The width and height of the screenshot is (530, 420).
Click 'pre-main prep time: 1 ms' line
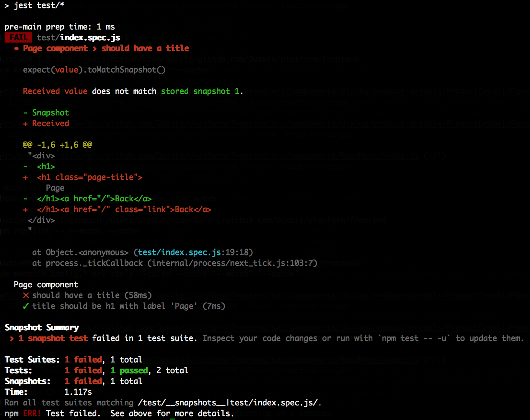coord(60,27)
